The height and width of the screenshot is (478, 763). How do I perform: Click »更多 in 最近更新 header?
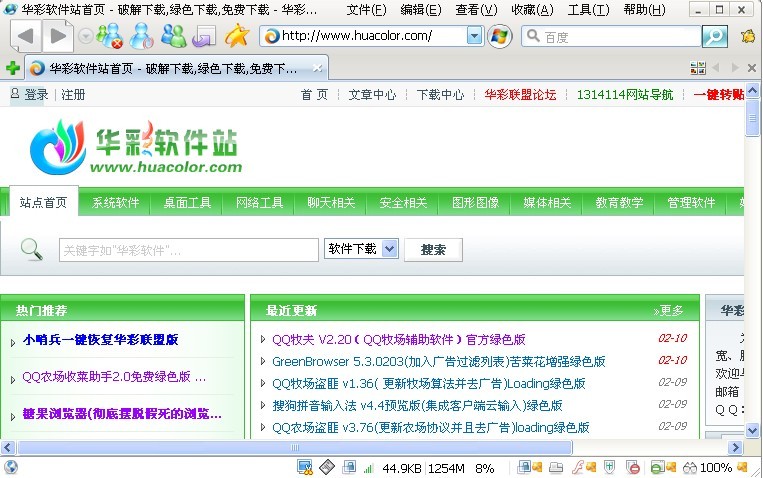[668, 311]
